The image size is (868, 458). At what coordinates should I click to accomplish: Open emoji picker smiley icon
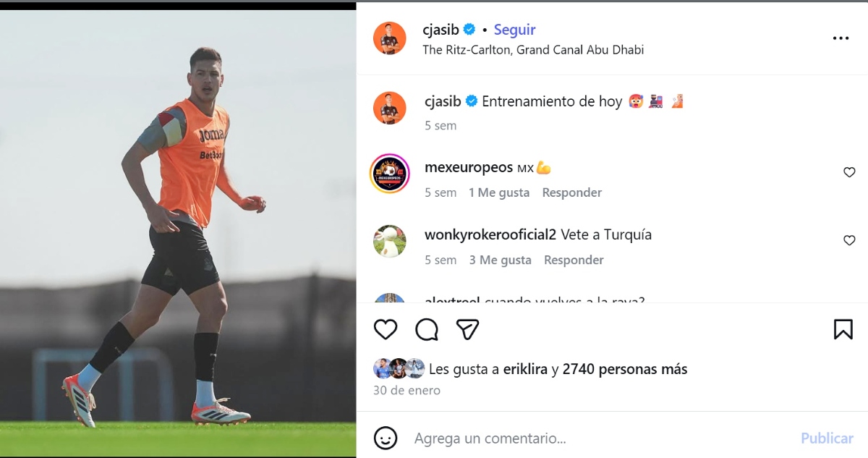click(x=386, y=438)
